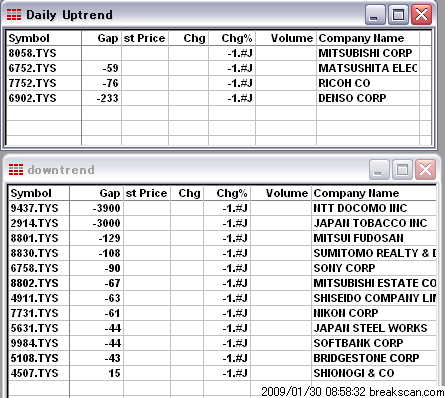Select the 9437.TYS NTT DOCOMO row
Viewport: 445px width, 398px height.
(222, 208)
